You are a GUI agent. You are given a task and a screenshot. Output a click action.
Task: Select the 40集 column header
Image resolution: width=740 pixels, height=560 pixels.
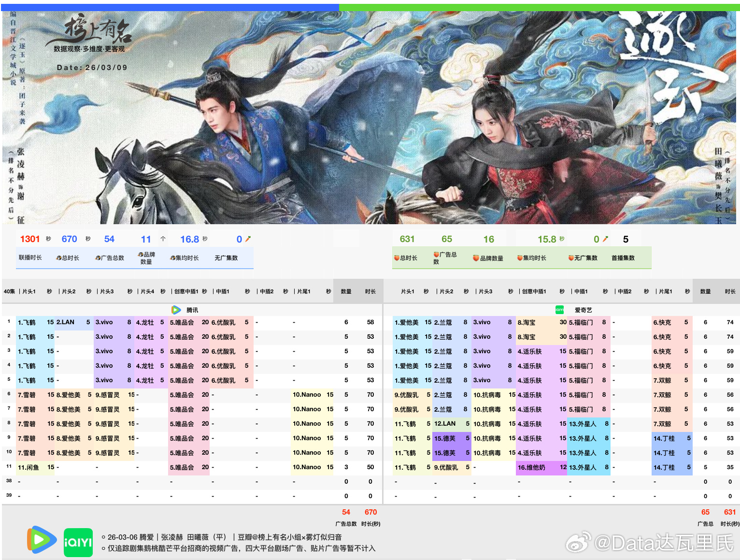[9, 291]
